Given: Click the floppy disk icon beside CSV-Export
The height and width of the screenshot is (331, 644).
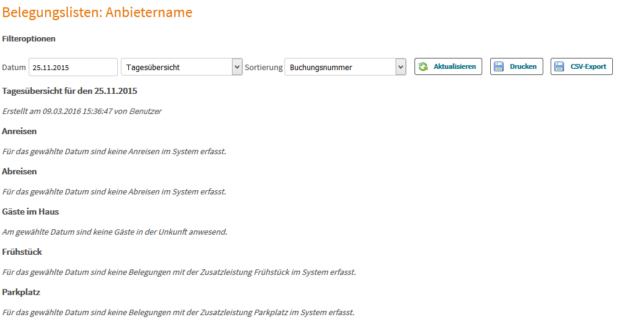Looking at the screenshot, I should coord(559,66).
